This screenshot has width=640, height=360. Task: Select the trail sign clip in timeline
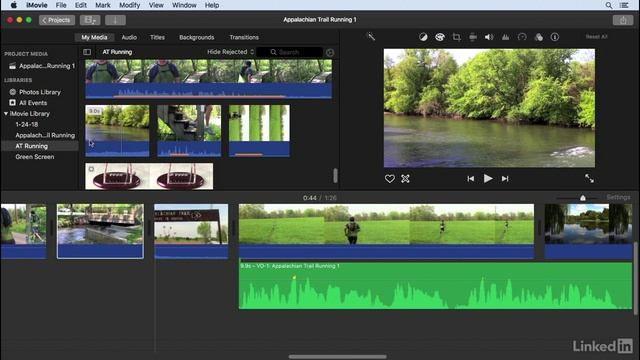click(x=191, y=231)
